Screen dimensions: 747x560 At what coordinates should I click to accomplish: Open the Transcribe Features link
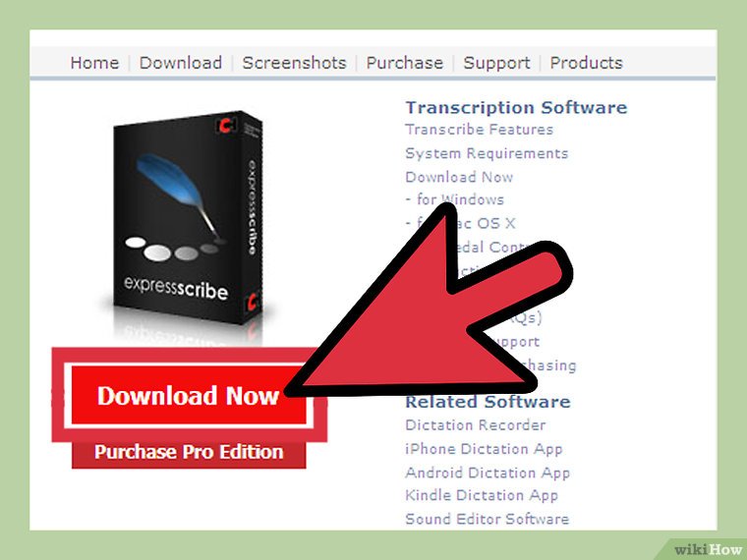[479, 130]
